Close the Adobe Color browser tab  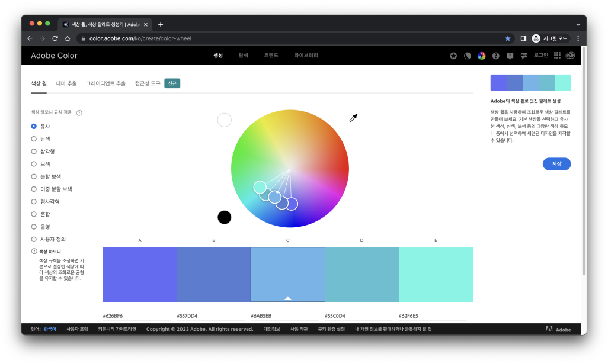coord(146,24)
